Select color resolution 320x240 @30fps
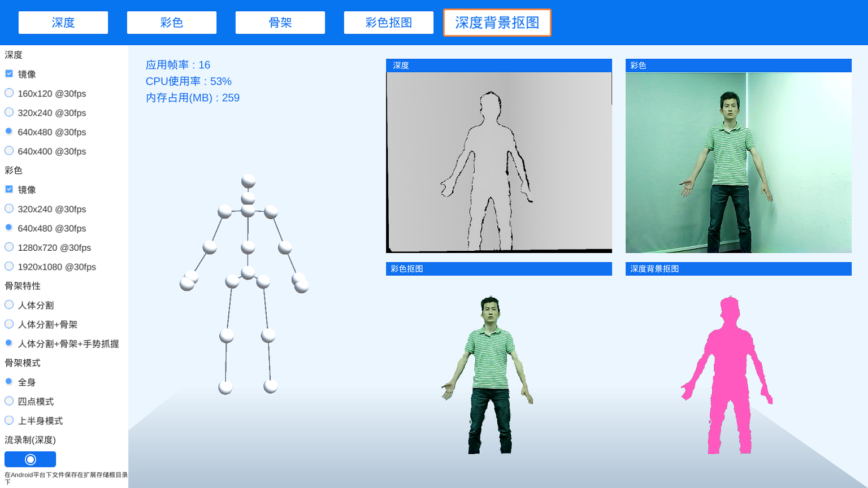The width and height of the screenshot is (868, 488). 9,208
